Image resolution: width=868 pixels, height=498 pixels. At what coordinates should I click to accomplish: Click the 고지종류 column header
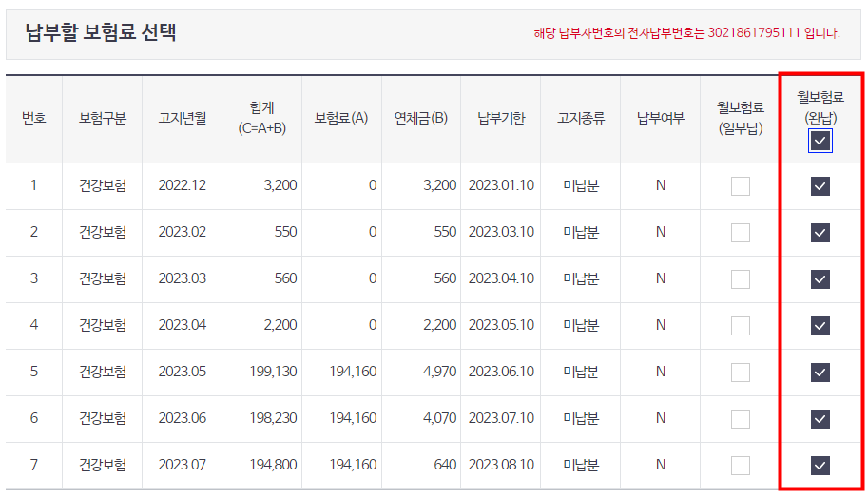click(581, 118)
